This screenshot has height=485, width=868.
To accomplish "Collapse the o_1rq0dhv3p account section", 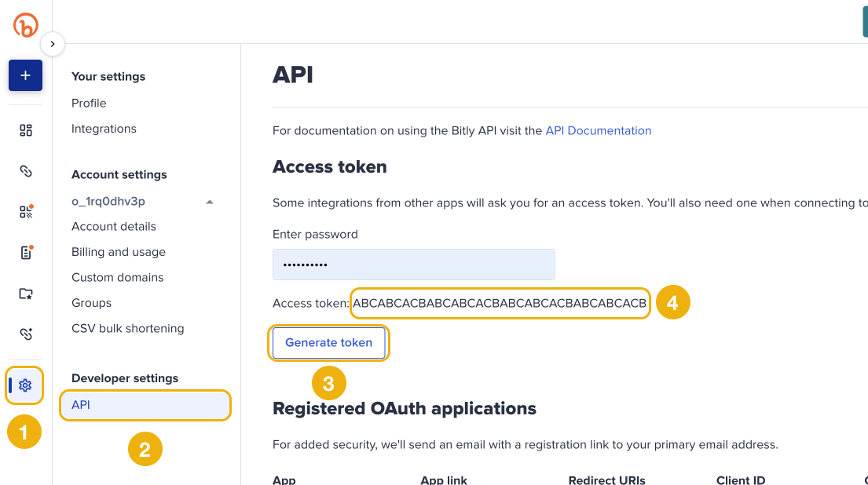I will click(x=209, y=202).
